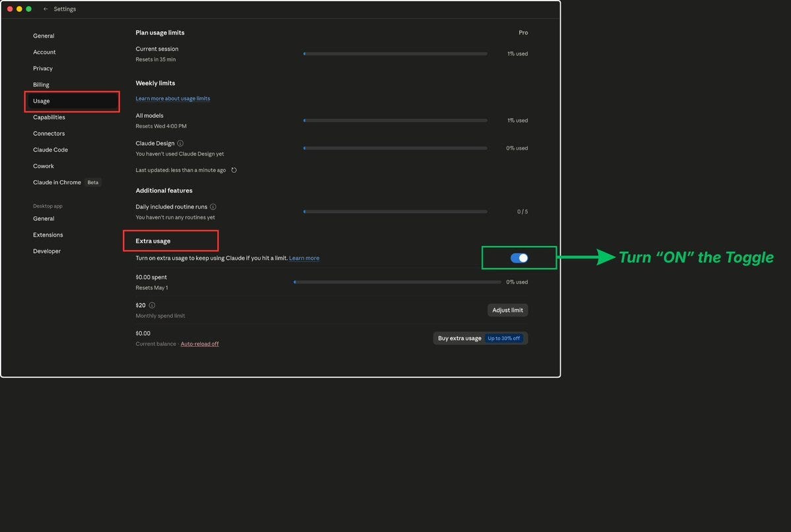The height and width of the screenshot is (532, 791).
Task: Open the Developer settings section
Action: (x=47, y=251)
